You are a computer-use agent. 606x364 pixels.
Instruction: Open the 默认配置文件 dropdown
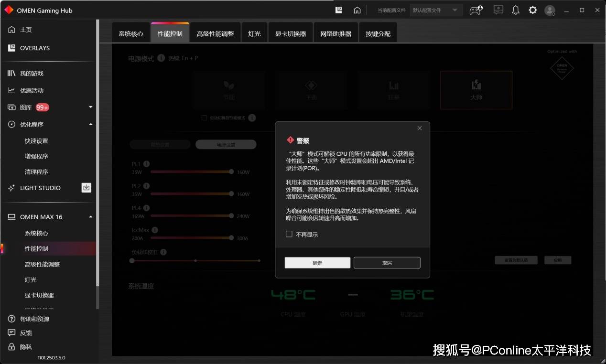pyautogui.click(x=436, y=10)
